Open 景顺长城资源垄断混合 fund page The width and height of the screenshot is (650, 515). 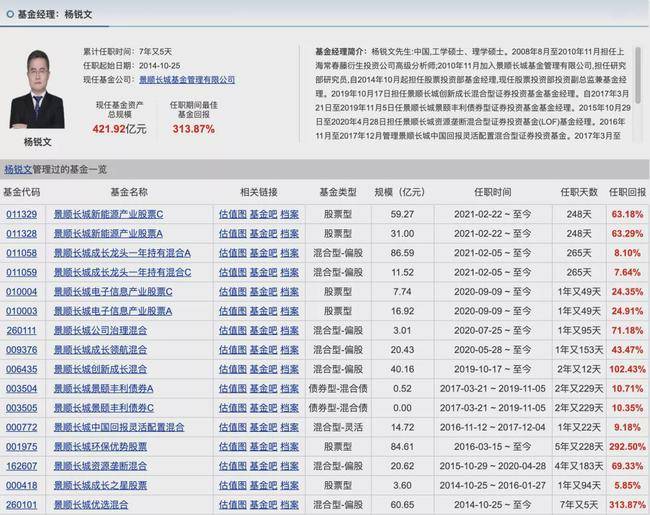100,466
